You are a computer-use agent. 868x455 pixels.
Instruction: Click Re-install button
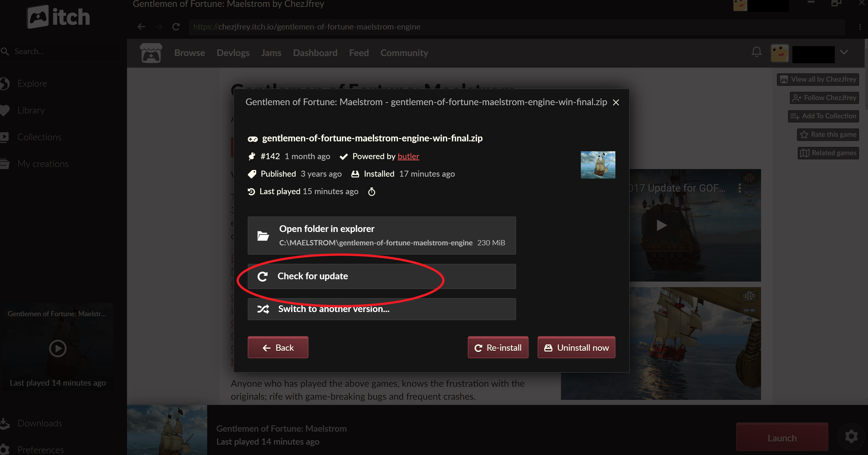tap(498, 348)
